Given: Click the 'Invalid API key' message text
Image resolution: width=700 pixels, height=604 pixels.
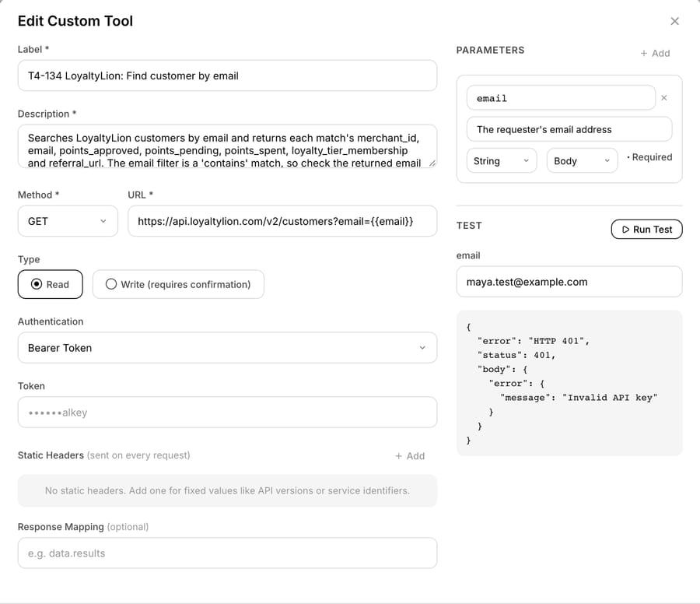Looking at the screenshot, I should point(610,398).
